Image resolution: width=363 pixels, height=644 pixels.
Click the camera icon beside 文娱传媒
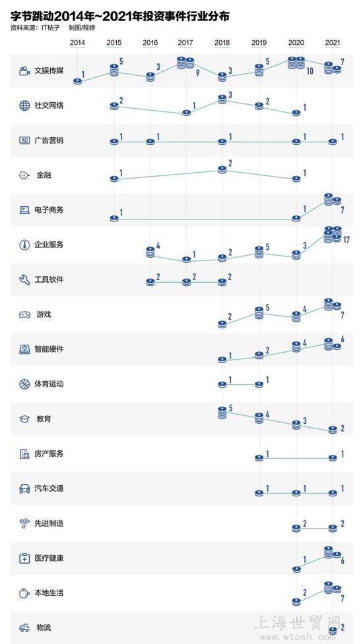pyautogui.click(x=24, y=71)
